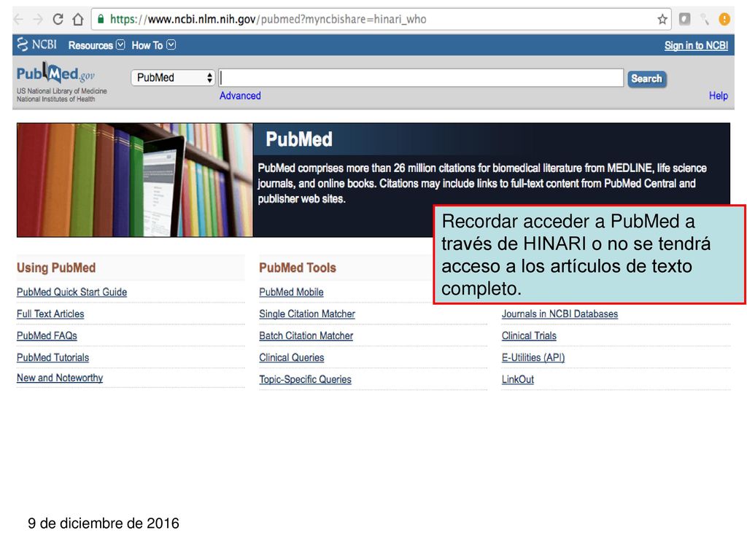
Task: Click the Sign in to NCBI link
Action: pyautogui.click(x=696, y=45)
